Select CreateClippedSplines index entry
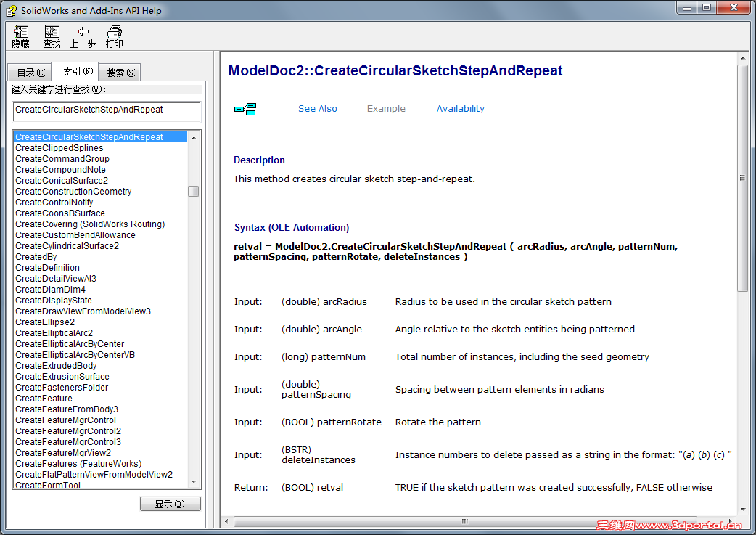Screen dimensions: 756x535 (x=59, y=147)
